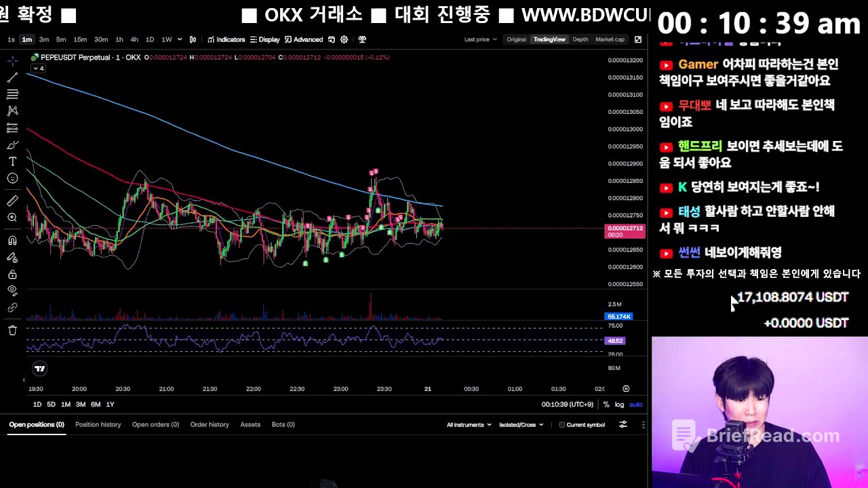Open chart settings gear icon
The image size is (868, 488).
pyautogui.click(x=344, y=39)
